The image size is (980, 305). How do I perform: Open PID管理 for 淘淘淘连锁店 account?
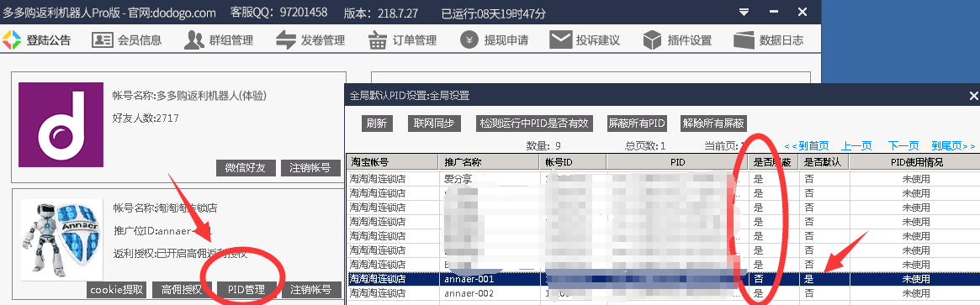pos(246,289)
